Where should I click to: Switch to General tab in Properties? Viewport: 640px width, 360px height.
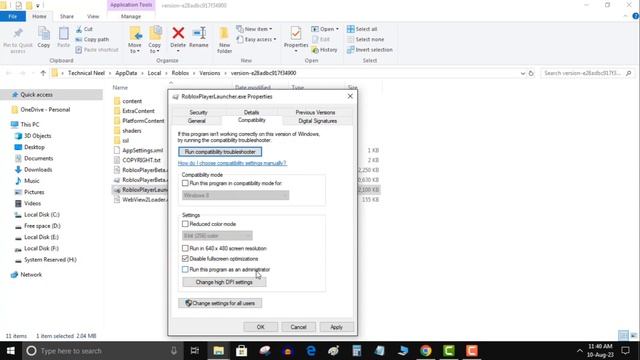pyautogui.click(x=197, y=121)
